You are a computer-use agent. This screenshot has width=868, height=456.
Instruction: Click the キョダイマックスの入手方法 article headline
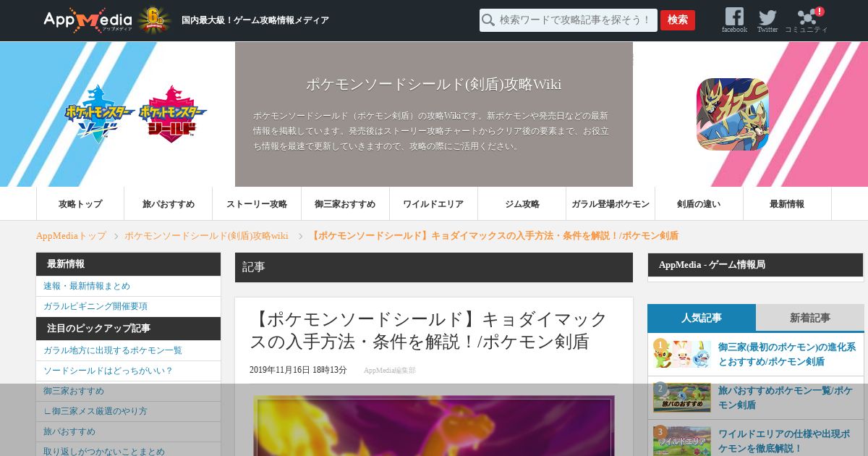coord(428,330)
